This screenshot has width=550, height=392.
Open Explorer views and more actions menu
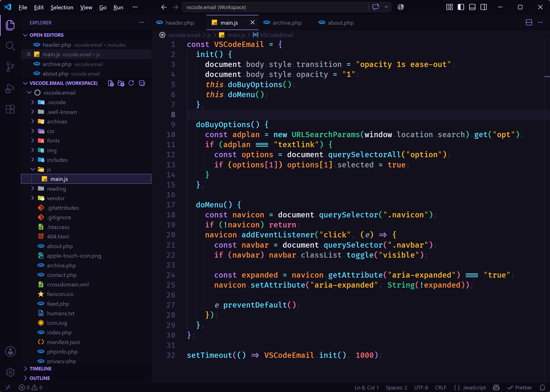pos(141,23)
